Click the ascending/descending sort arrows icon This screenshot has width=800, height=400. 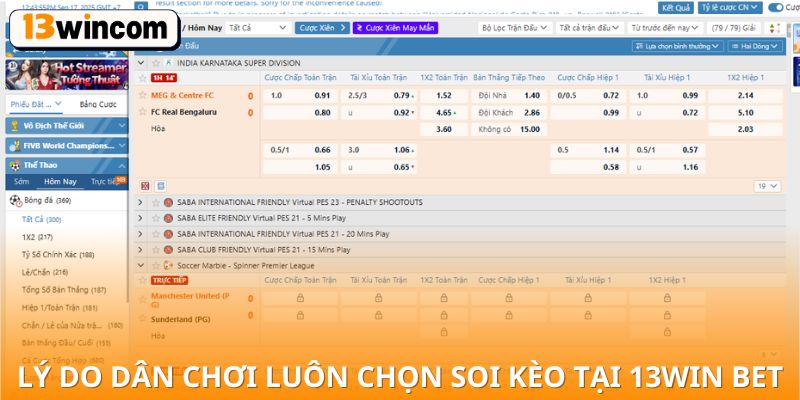[774, 28]
